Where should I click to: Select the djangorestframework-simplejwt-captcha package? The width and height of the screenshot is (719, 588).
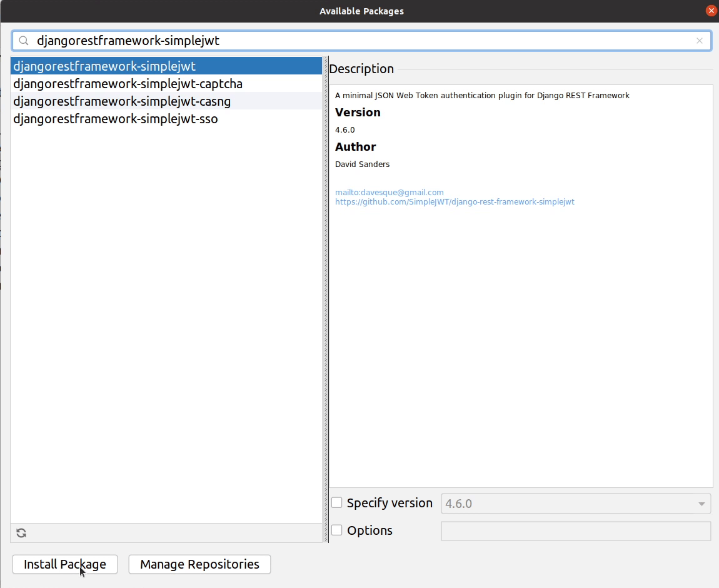[128, 84]
